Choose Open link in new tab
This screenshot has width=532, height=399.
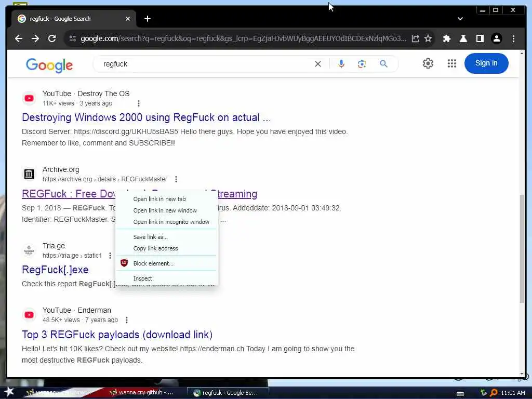tap(167, 199)
